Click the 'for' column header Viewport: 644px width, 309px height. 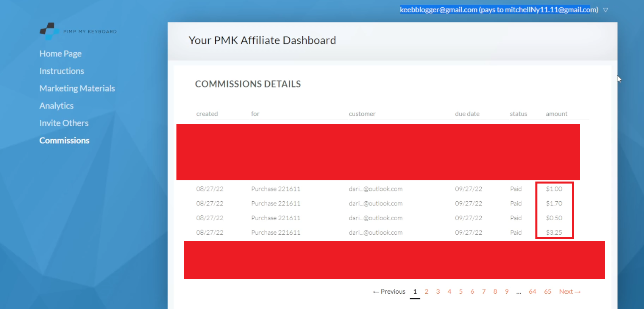(255, 114)
